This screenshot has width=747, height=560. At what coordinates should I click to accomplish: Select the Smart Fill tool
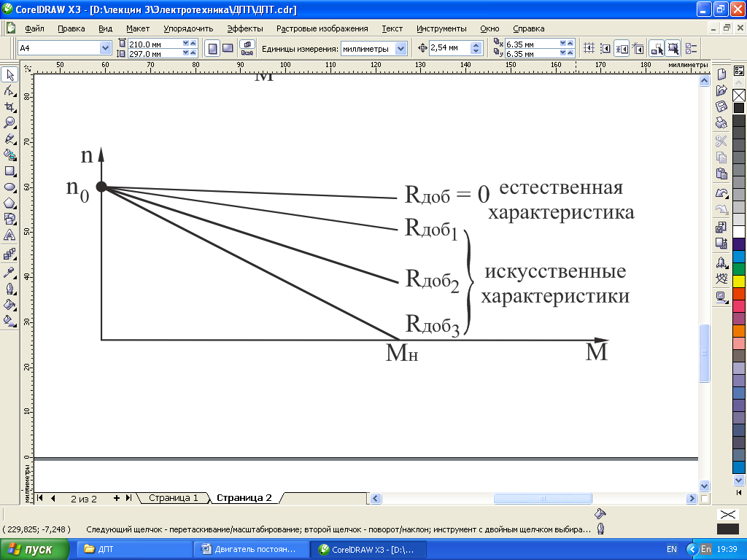(9, 155)
